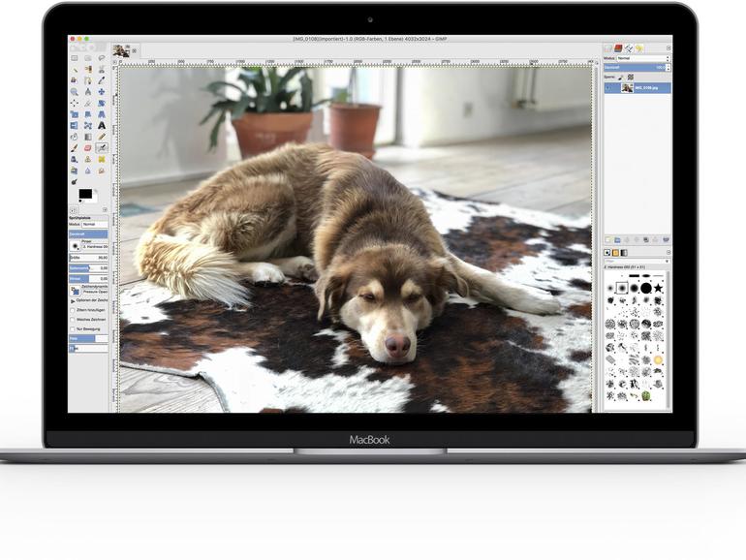Delete the layer with trash button
This screenshot has height=560, width=746.
point(667,240)
